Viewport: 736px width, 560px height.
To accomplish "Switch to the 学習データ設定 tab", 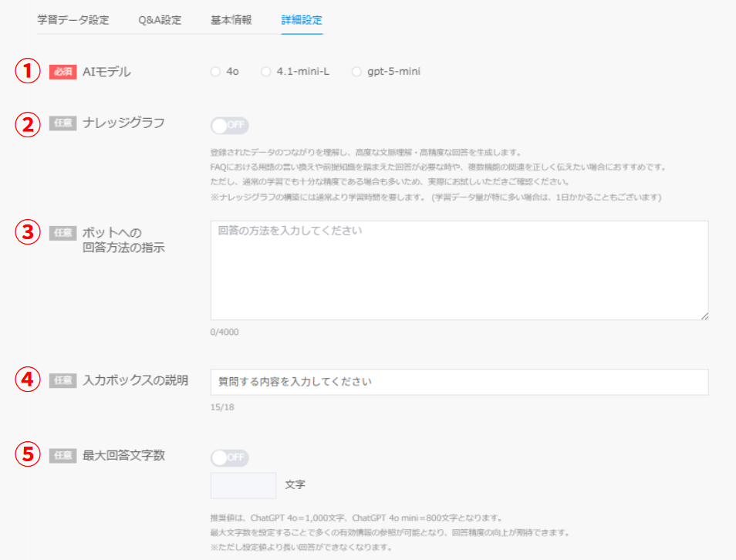I will (x=73, y=20).
